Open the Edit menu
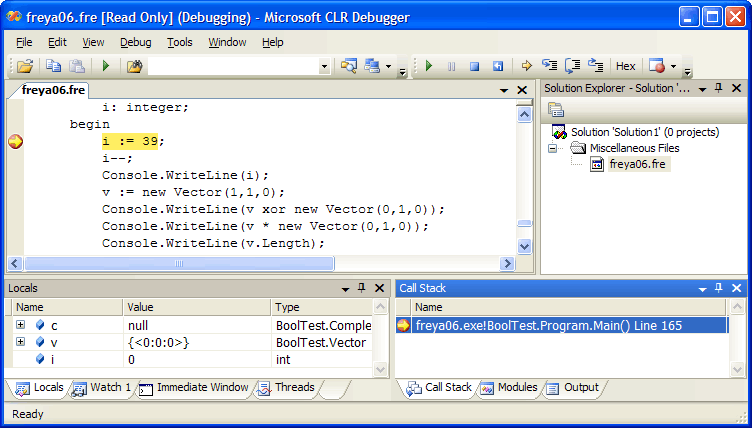This screenshot has width=752, height=428. tap(57, 42)
